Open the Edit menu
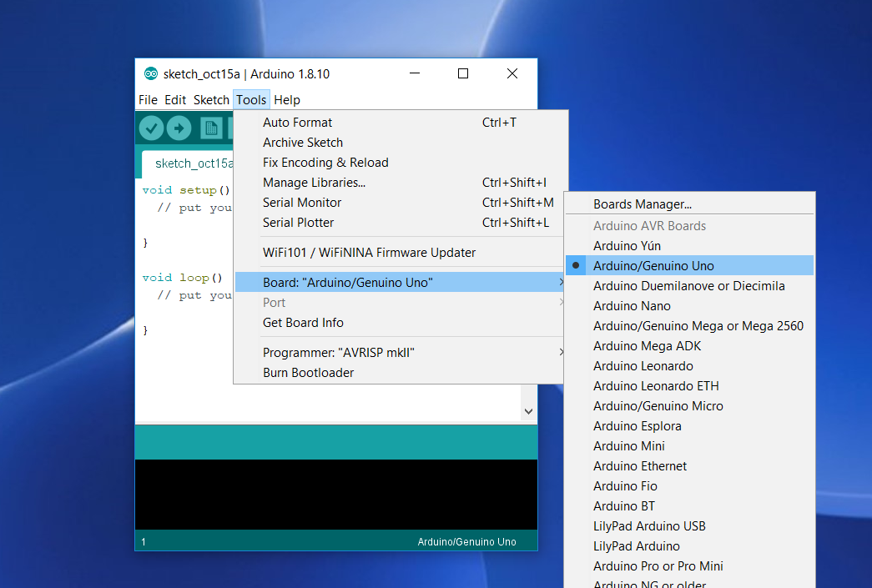This screenshot has width=872, height=588. [x=175, y=100]
